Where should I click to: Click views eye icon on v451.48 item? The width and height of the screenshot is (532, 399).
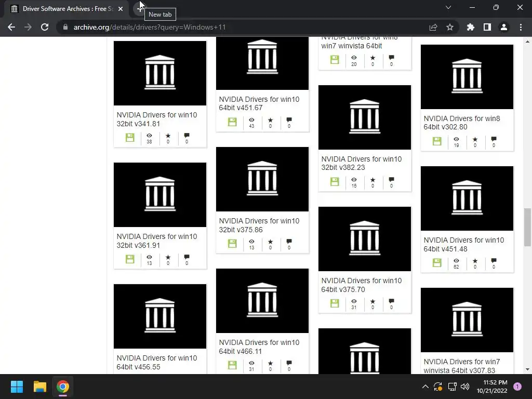click(x=456, y=261)
